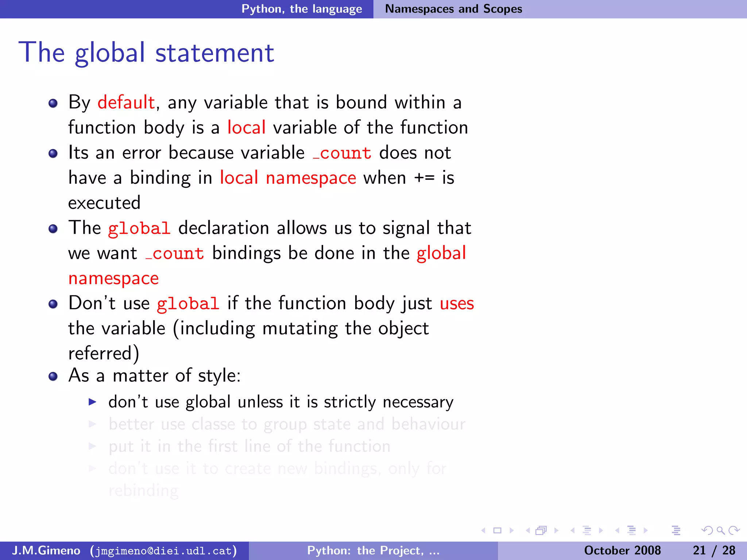This screenshot has width=747, height=560.
Task: Go to next slide arrow
Action: coord(511,530)
